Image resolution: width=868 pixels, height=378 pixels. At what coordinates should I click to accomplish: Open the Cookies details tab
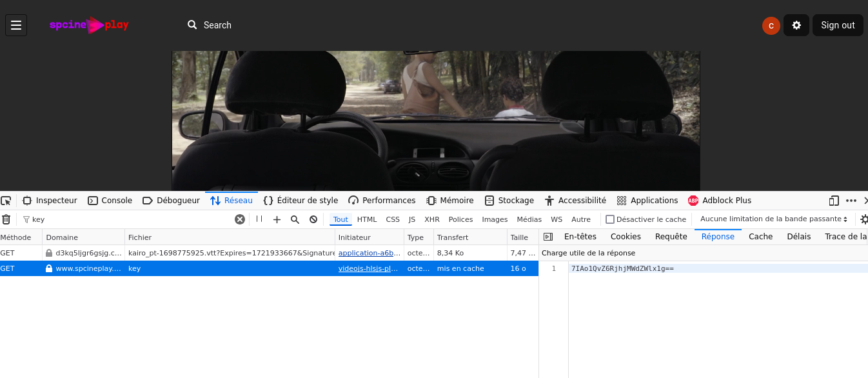click(626, 237)
